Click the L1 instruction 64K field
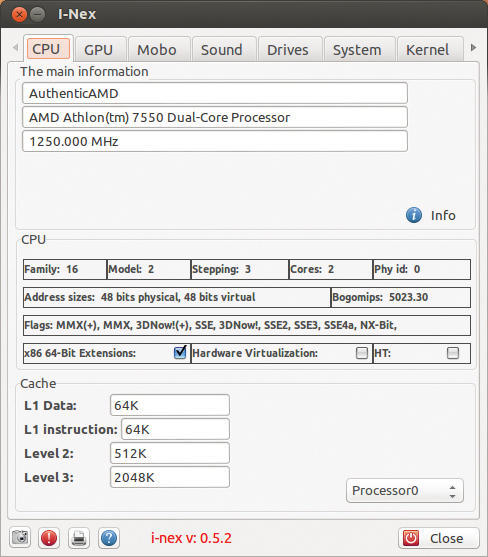488x557 pixels. pos(175,429)
